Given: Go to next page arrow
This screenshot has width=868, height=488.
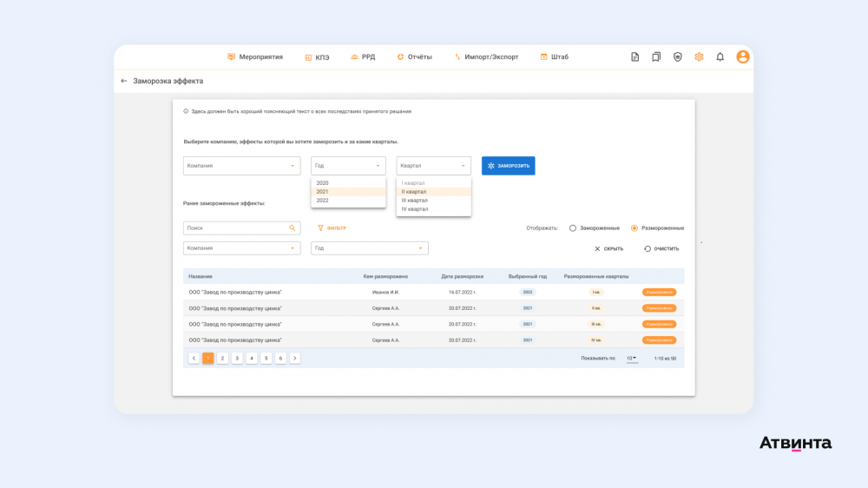Looking at the screenshot, I should pyautogui.click(x=295, y=359).
